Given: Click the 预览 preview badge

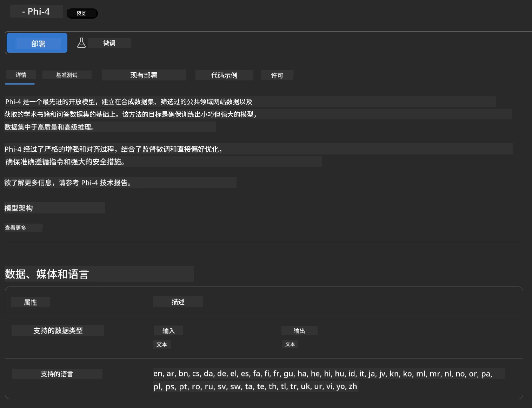Looking at the screenshot, I should tap(82, 13).
